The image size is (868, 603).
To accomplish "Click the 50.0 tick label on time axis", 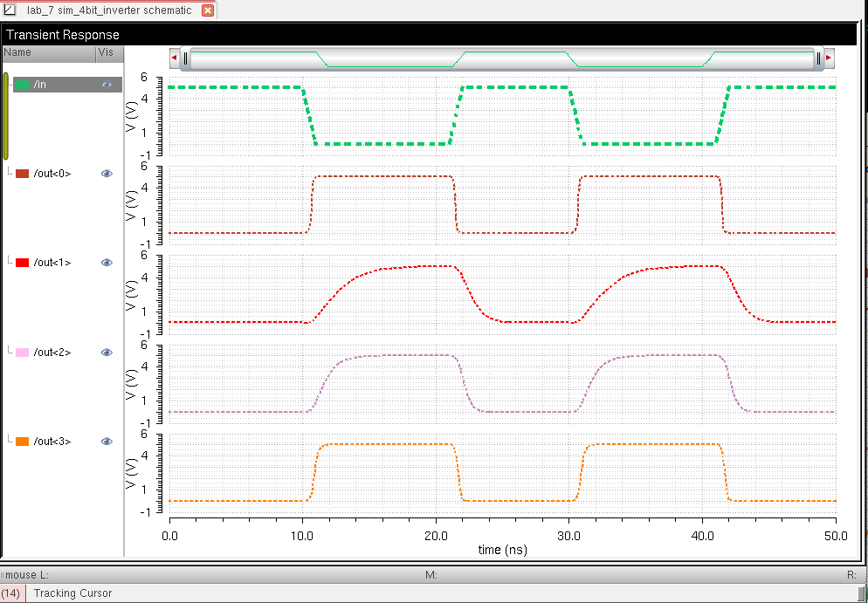I will (x=836, y=536).
